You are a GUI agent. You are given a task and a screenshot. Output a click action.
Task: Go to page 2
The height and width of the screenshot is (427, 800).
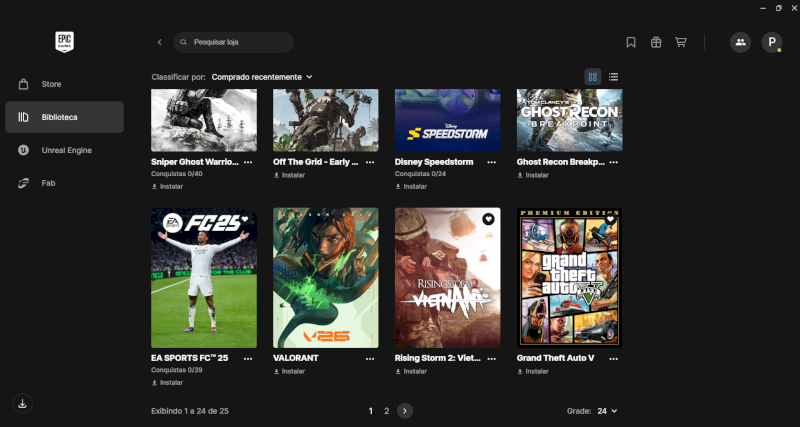[x=387, y=411]
